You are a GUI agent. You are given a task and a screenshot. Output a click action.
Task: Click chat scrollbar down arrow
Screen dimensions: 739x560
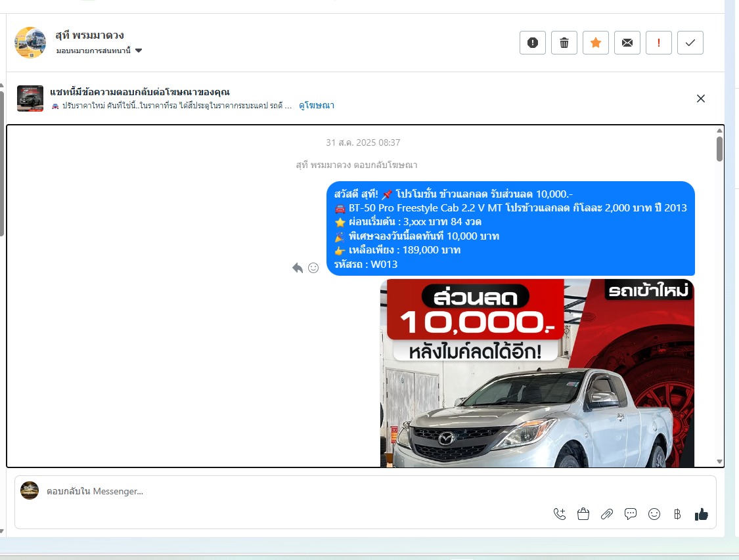(x=719, y=462)
